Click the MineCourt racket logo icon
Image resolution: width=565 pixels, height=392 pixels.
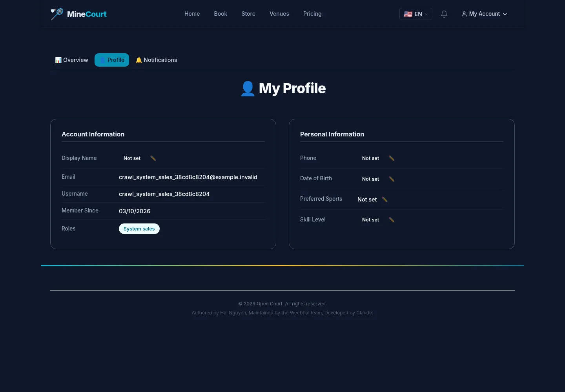(57, 14)
